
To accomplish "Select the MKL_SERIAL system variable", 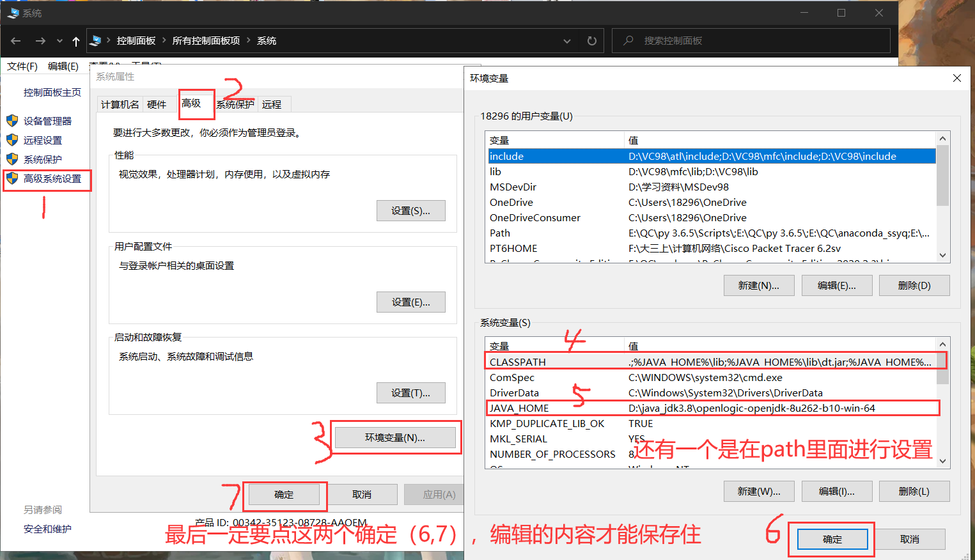I will (x=711, y=439).
